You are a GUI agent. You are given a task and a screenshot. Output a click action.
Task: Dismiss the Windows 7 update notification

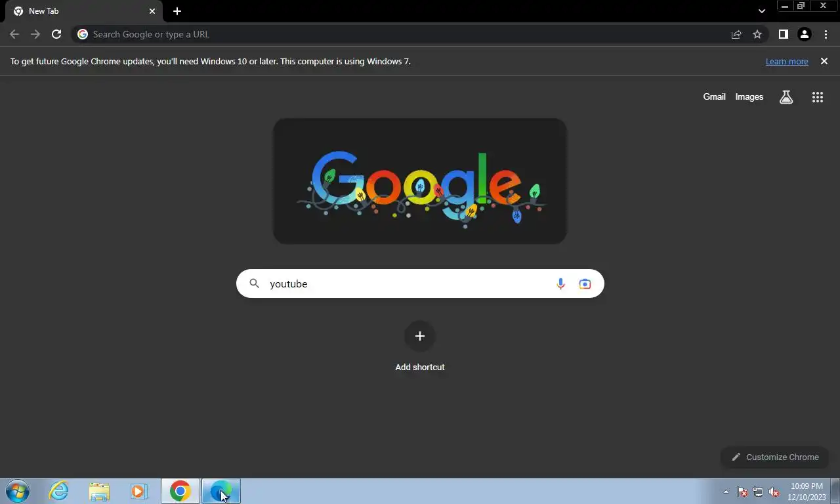(x=824, y=61)
